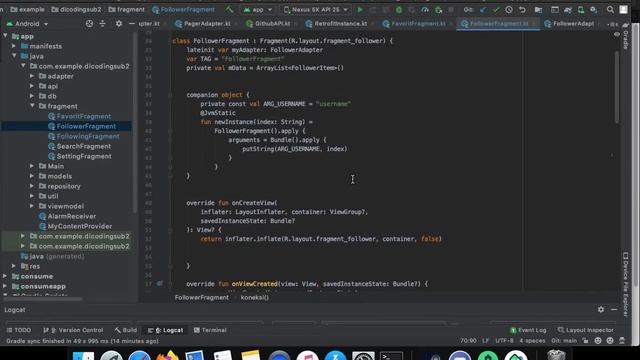Click the memory indicator icon in status bar
The width and height of the screenshot is (640, 360).
click(x=622, y=340)
